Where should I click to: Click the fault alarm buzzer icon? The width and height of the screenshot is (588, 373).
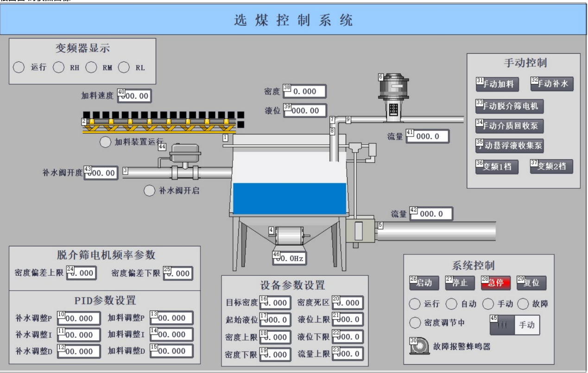(419, 346)
